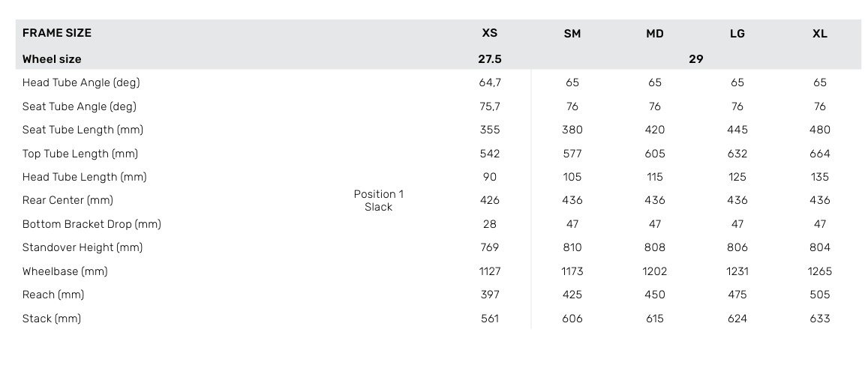Viewport: 868px width, 374px height.
Task: Click the Position 1 Slack text
Action: coord(379,200)
